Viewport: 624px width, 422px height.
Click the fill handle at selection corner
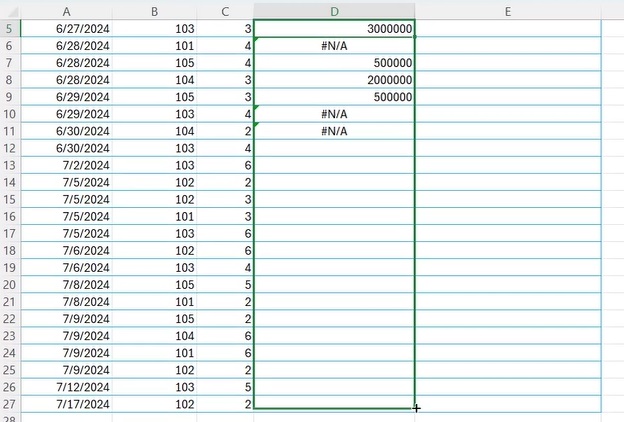point(415,407)
